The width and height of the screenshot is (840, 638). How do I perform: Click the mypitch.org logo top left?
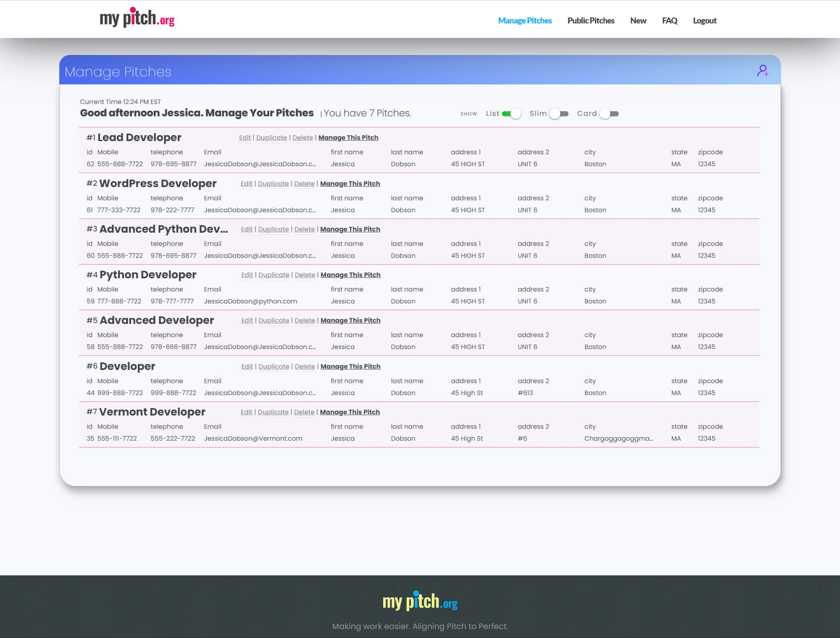point(136,19)
